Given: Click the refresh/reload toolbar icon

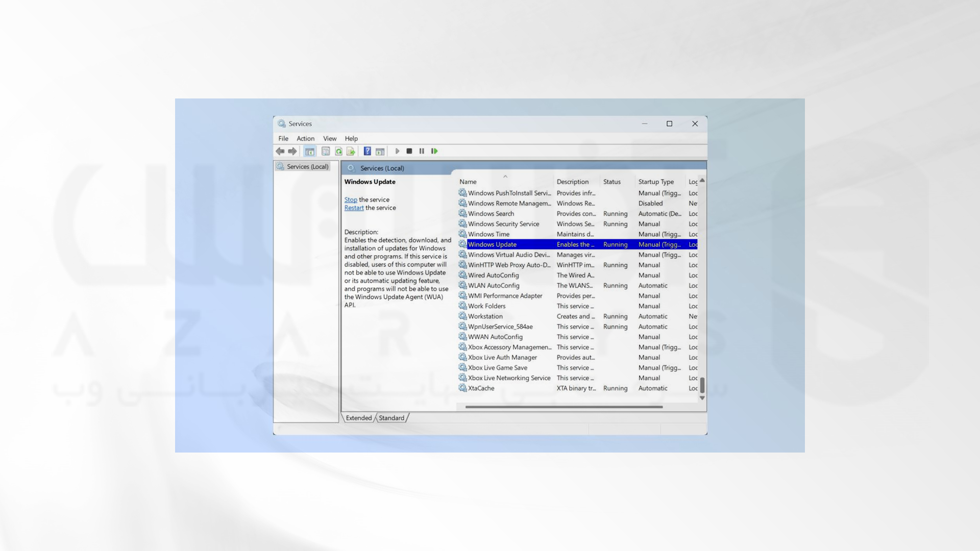Looking at the screenshot, I should click(x=338, y=151).
